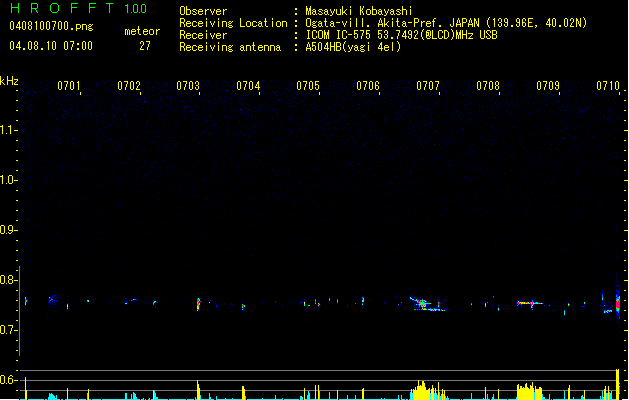
Task: Click the 0.8 kHz axis label
Action: (x=8, y=280)
